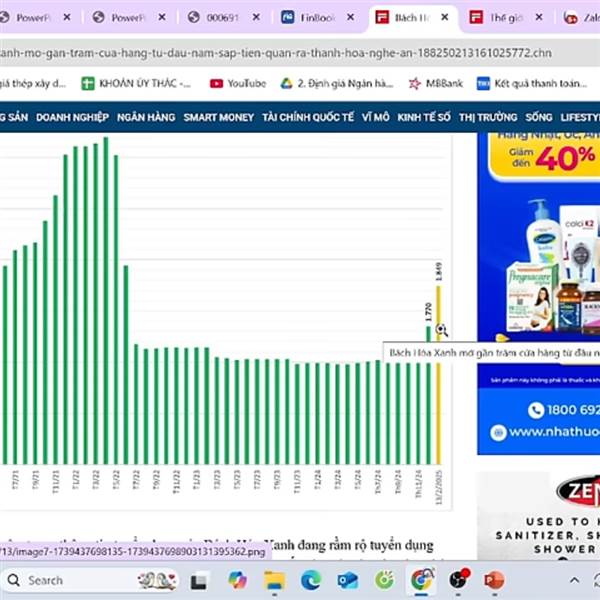Open PowerPoint from the taskbar
600x600 pixels.
pyautogui.click(x=494, y=580)
